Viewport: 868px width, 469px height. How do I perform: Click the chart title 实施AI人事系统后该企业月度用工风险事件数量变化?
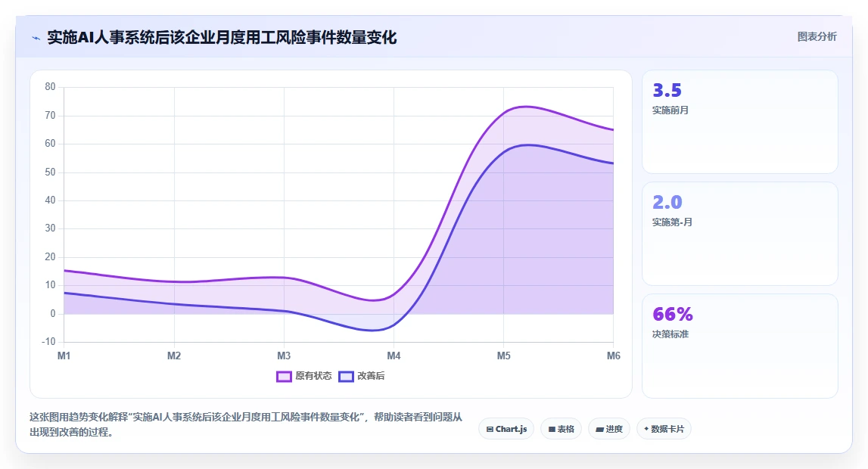[222, 38]
